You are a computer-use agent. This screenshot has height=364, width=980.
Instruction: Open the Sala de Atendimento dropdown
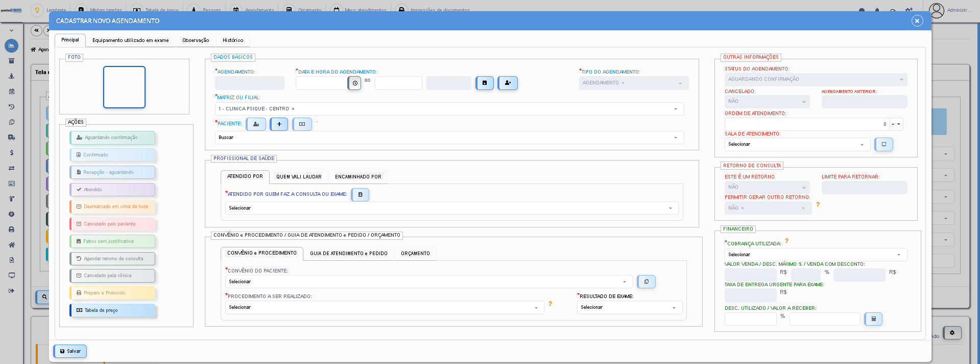[797, 144]
